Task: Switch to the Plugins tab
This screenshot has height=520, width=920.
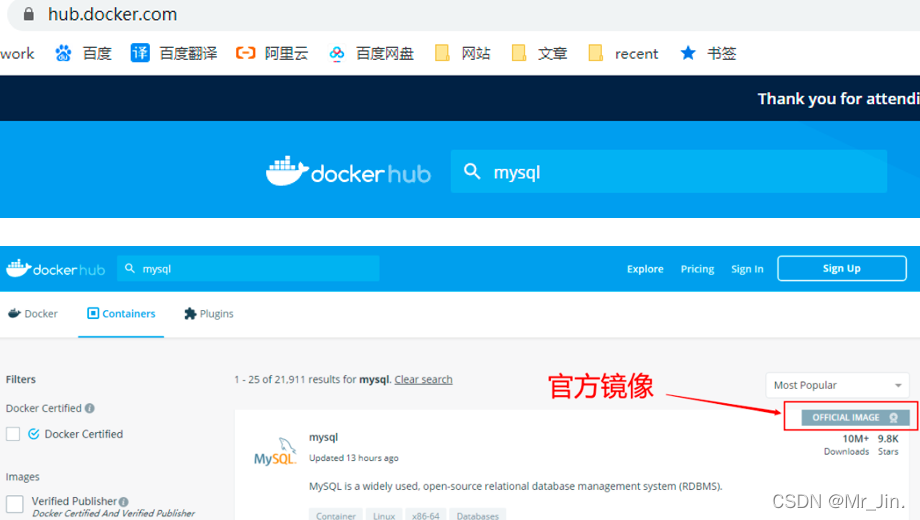Action: pyautogui.click(x=208, y=313)
